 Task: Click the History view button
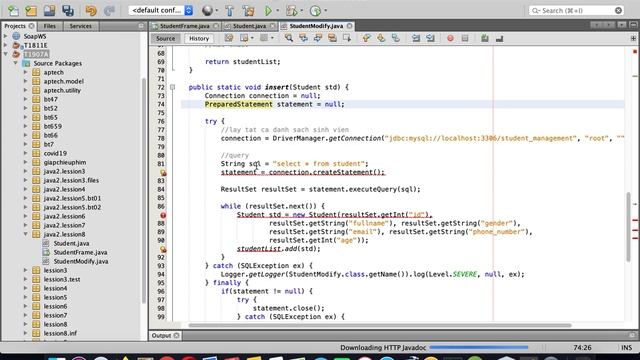point(199,38)
